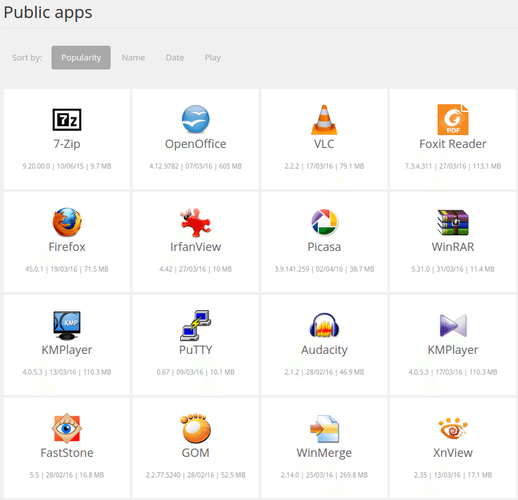Image resolution: width=518 pixels, height=500 pixels.
Task: Click PuTTY details '0.67 | 09/03/16 | 10.1 MB'
Action: coord(195,372)
